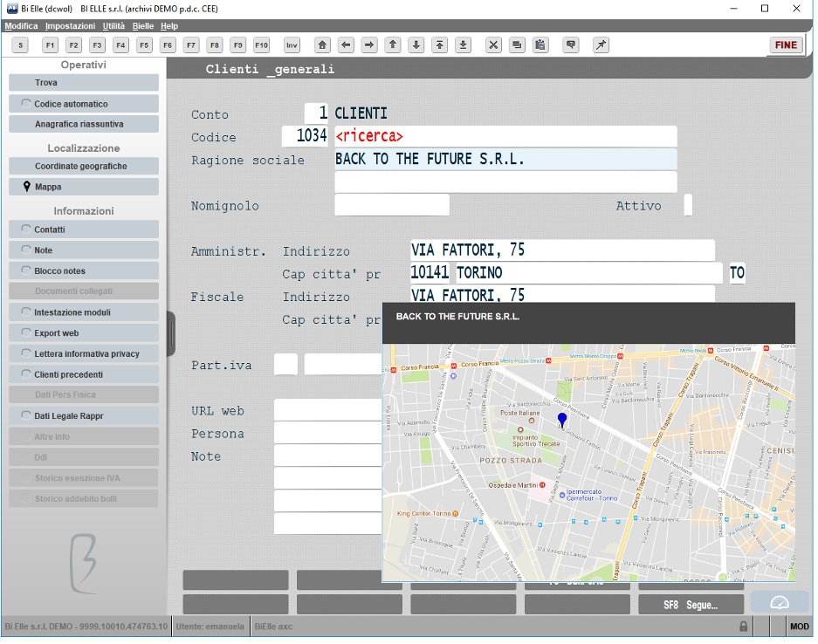Screen dimensions: 818x644
Task: Open the Utilità menu
Action: (113, 26)
